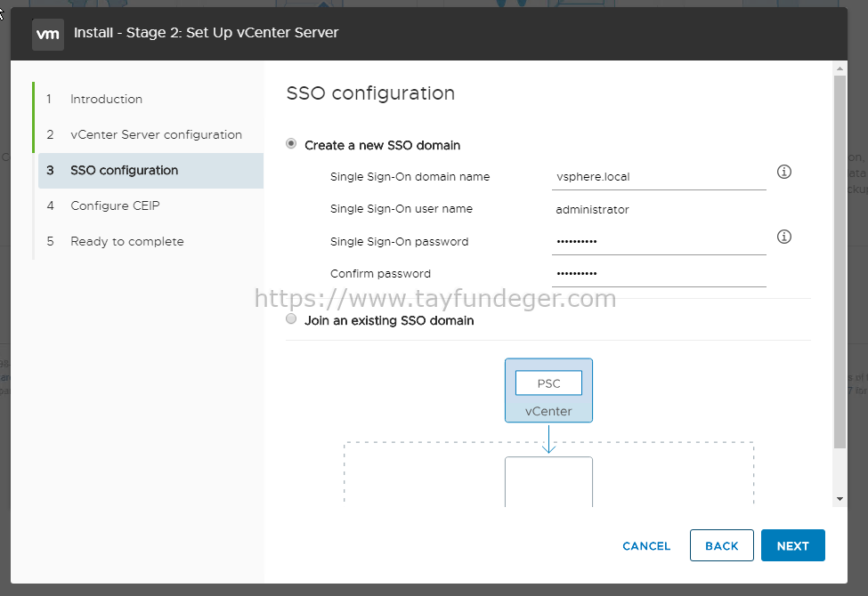This screenshot has height=596, width=868.
Task: Click the PSC box in diagram
Action: click(548, 383)
